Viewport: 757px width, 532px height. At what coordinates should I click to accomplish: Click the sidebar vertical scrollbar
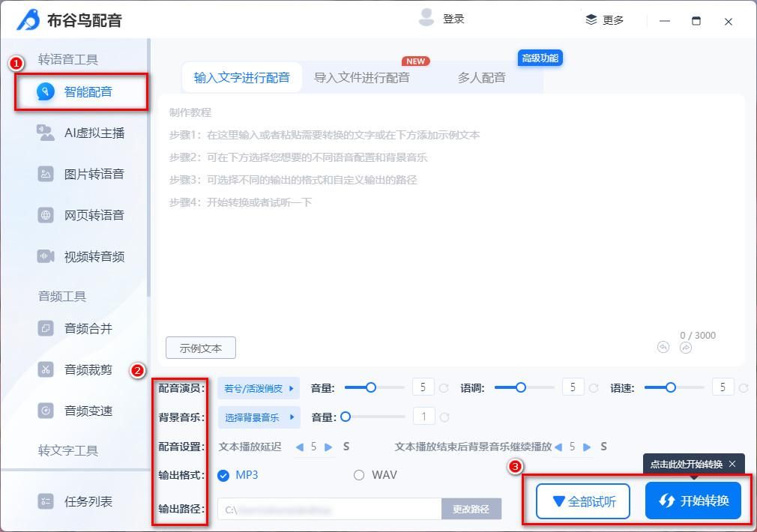(x=148, y=168)
